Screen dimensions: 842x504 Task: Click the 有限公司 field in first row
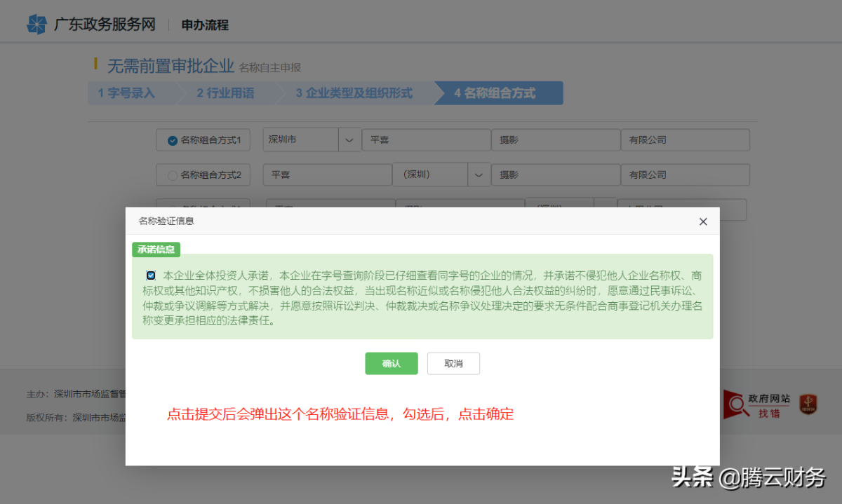tap(685, 140)
